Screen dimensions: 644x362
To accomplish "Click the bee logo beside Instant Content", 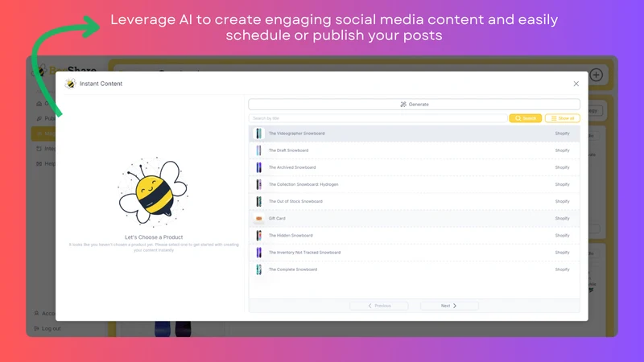I will pyautogui.click(x=70, y=84).
